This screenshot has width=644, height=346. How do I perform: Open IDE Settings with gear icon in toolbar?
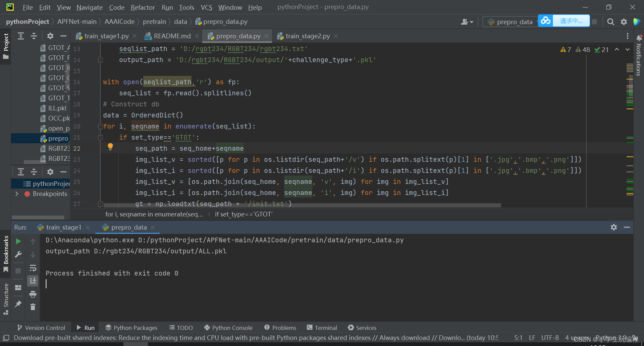coord(624,21)
